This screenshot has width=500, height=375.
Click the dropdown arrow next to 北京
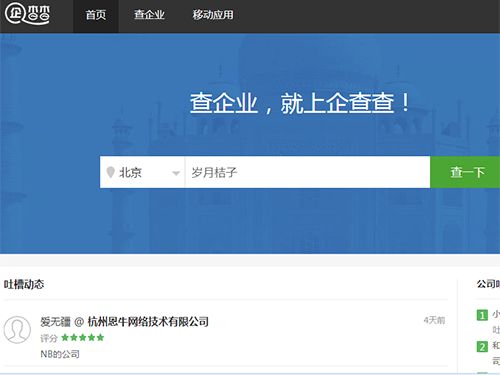coord(176,173)
